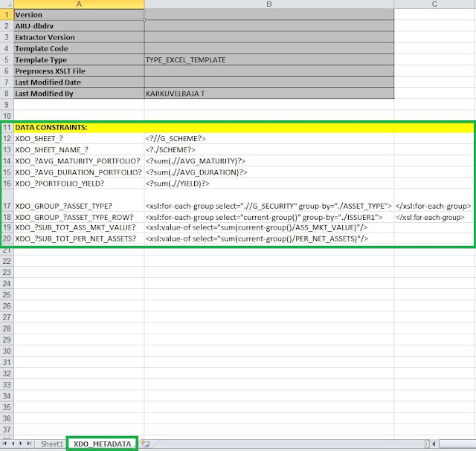Go to previous sheet navigation arrow
Viewport: 476px width, 451px height.
click(13, 444)
